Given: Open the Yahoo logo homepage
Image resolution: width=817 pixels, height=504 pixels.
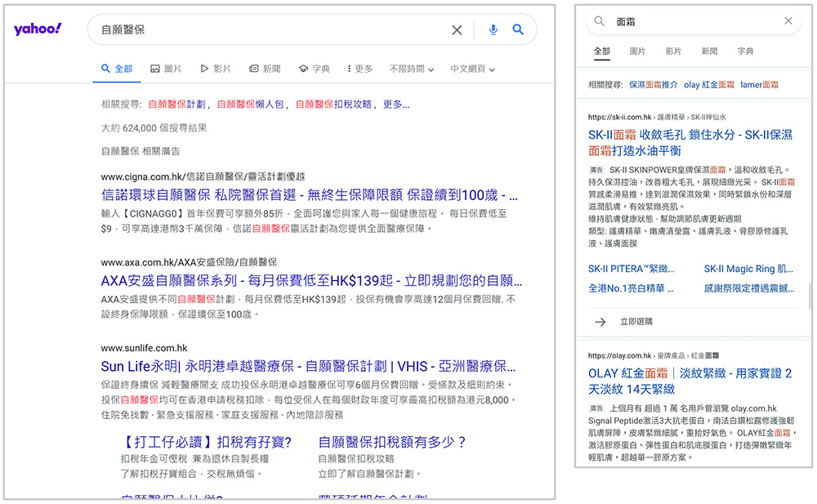Looking at the screenshot, I should (x=38, y=29).
